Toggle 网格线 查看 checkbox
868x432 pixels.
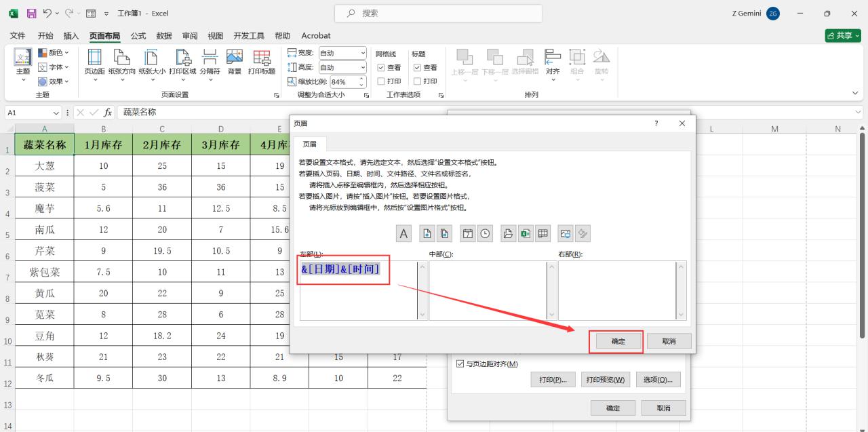tap(381, 68)
